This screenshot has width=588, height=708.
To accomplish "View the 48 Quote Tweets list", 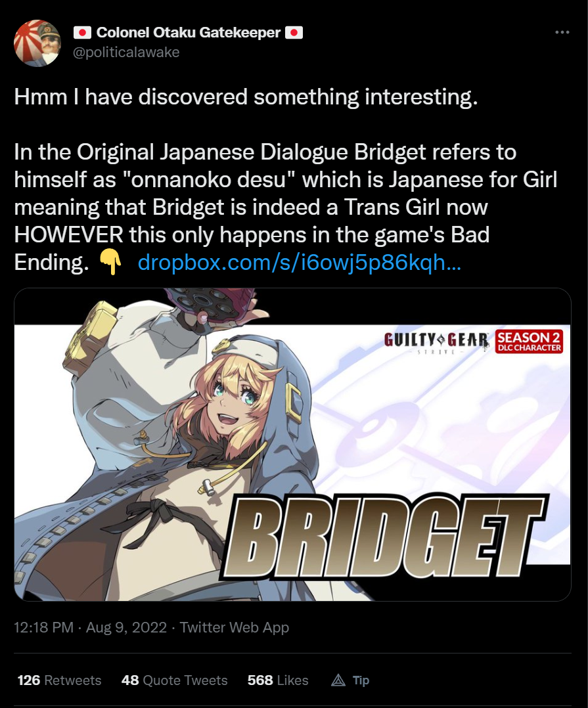I will click(174, 680).
